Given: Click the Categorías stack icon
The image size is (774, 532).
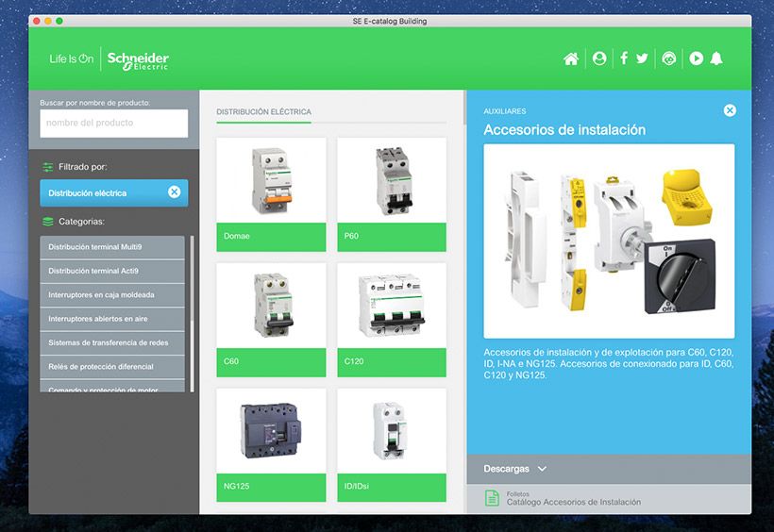Looking at the screenshot, I should point(48,222).
